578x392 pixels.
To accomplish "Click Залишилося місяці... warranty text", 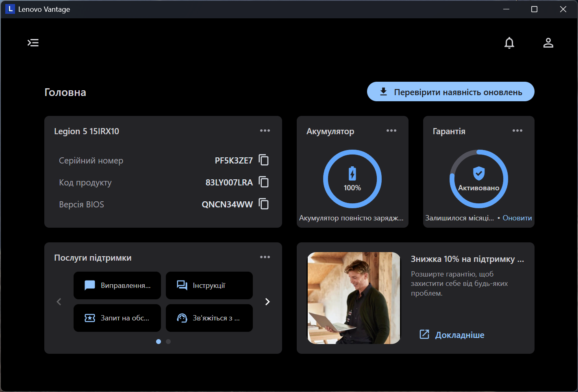I will coord(460,218).
